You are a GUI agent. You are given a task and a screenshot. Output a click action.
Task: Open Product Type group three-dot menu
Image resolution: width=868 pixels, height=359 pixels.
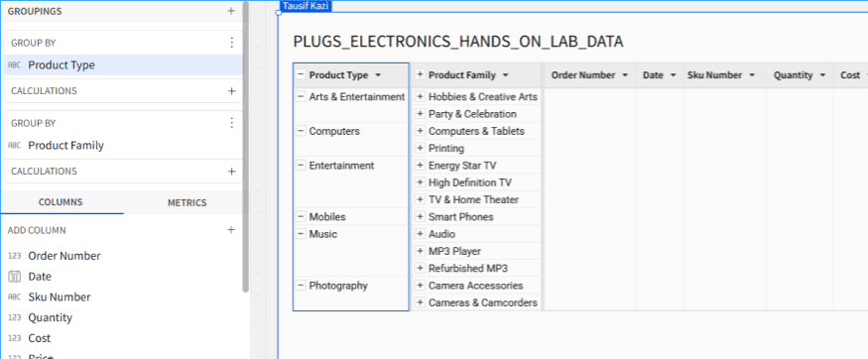click(232, 43)
